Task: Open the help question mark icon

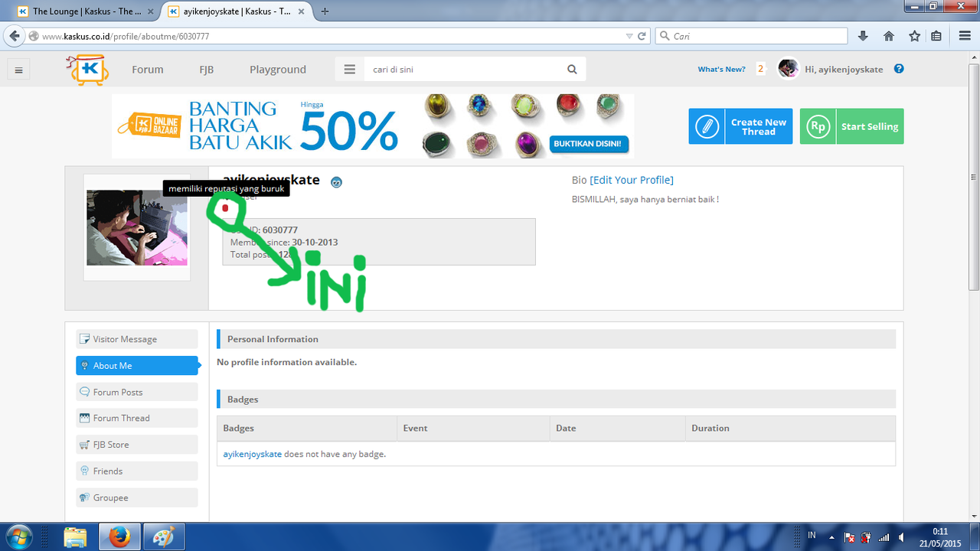Action: coord(899,68)
